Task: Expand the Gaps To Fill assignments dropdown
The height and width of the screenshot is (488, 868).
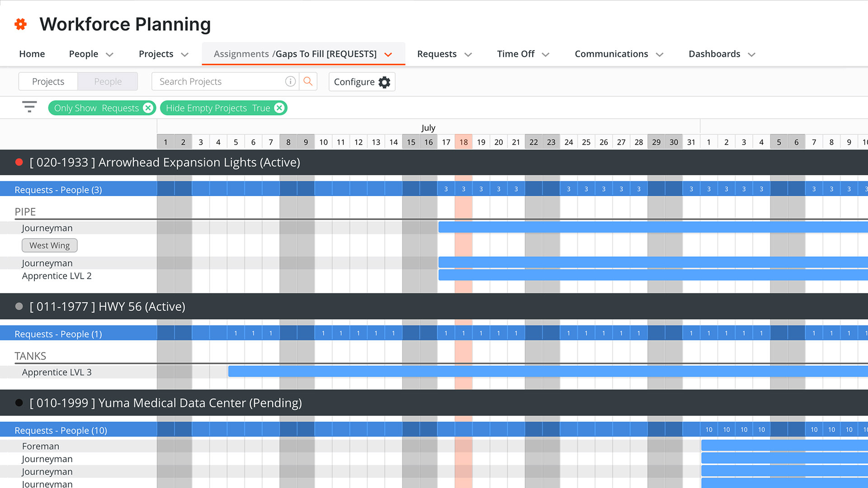Action: 388,54
